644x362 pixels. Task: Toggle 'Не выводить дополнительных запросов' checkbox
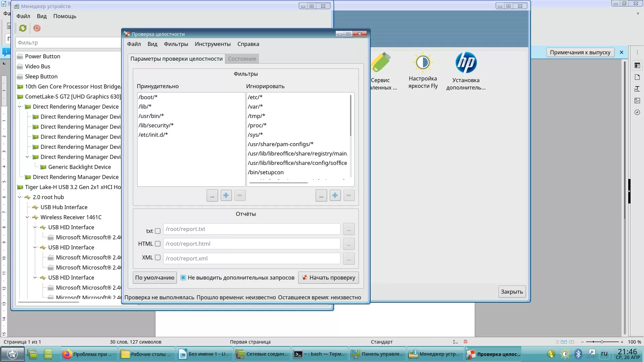point(183,278)
